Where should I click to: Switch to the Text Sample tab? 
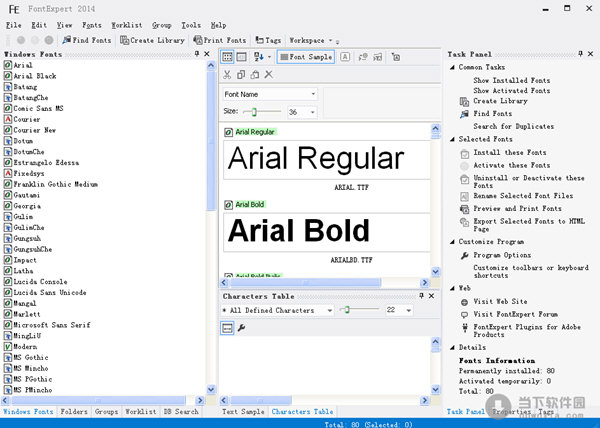[243, 412]
